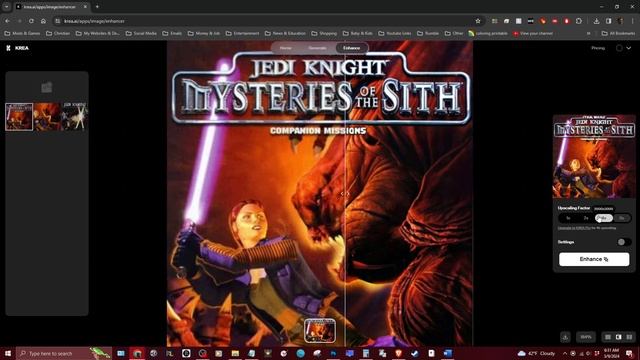Viewport: 640px width, 360px height.
Task: Open the weather widget in taskbar
Action: click(536, 353)
